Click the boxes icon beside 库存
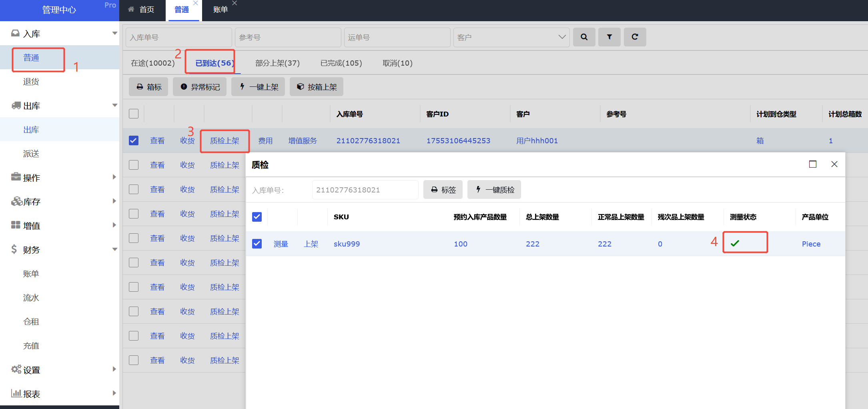868x409 pixels. click(x=16, y=201)
